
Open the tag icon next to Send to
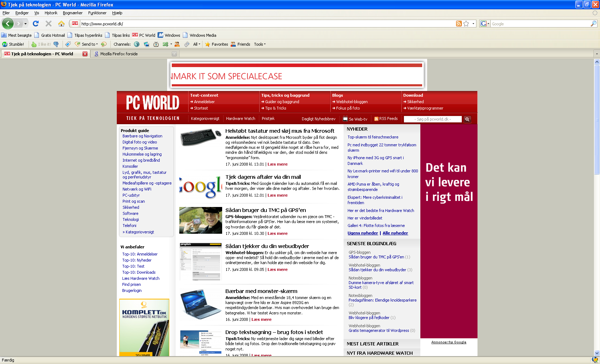click(x=68, y=44)
